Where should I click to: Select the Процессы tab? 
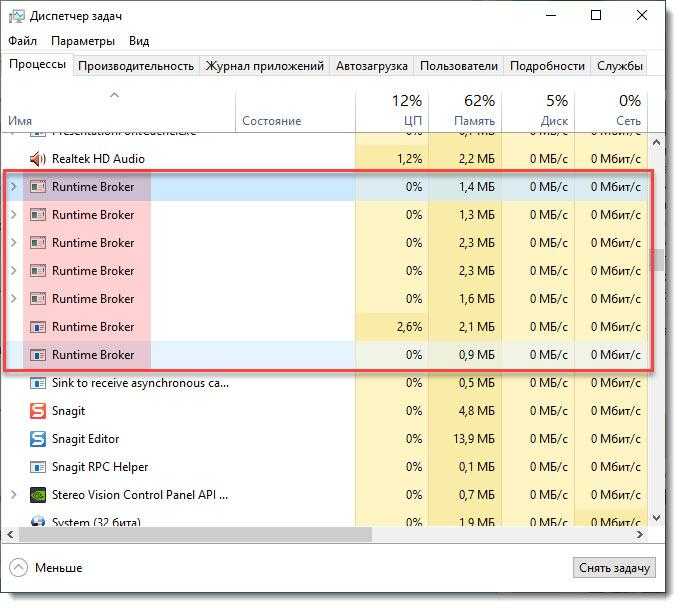click(x=37, y=64)
